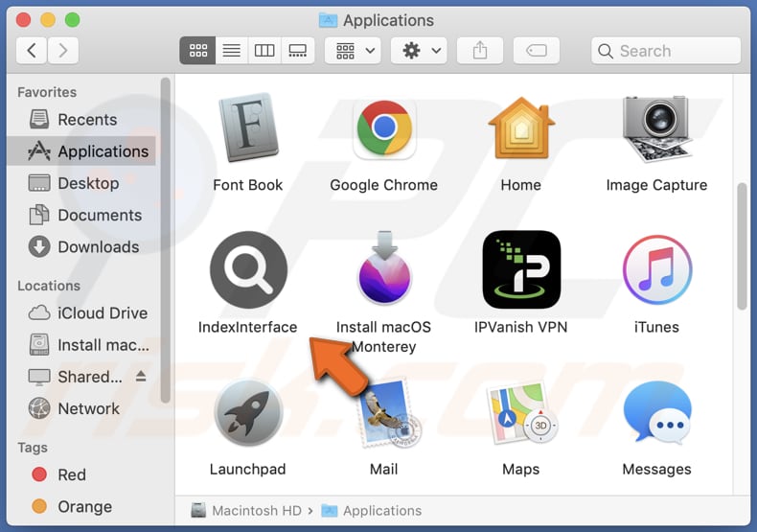Focus the Search field
Image resolution: width=757 pixels, height=532 pixels.
click(666, 51)
